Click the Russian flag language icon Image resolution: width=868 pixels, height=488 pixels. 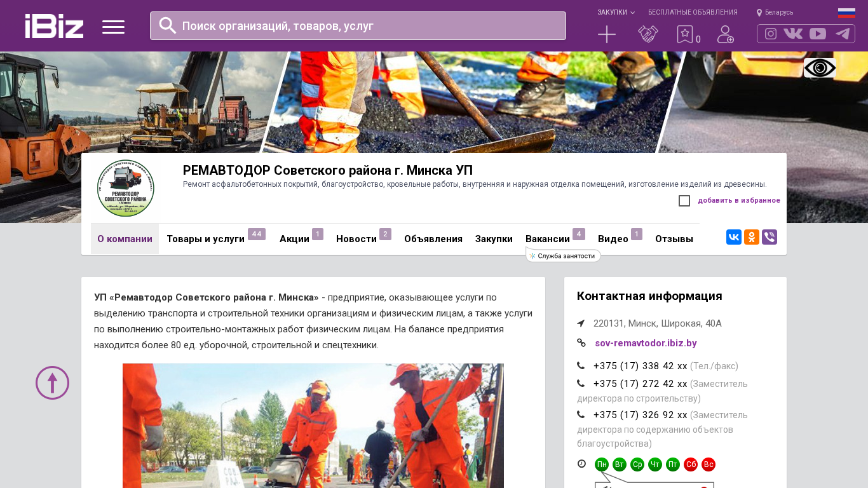point(846,13)
